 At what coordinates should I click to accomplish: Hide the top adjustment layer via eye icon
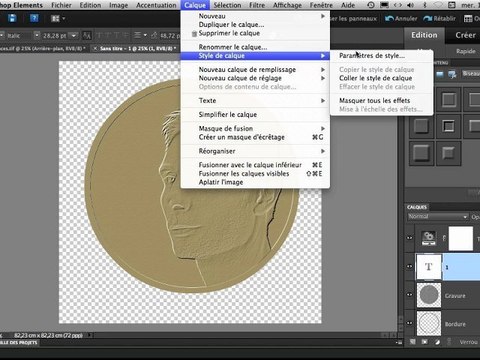point(410,238)
